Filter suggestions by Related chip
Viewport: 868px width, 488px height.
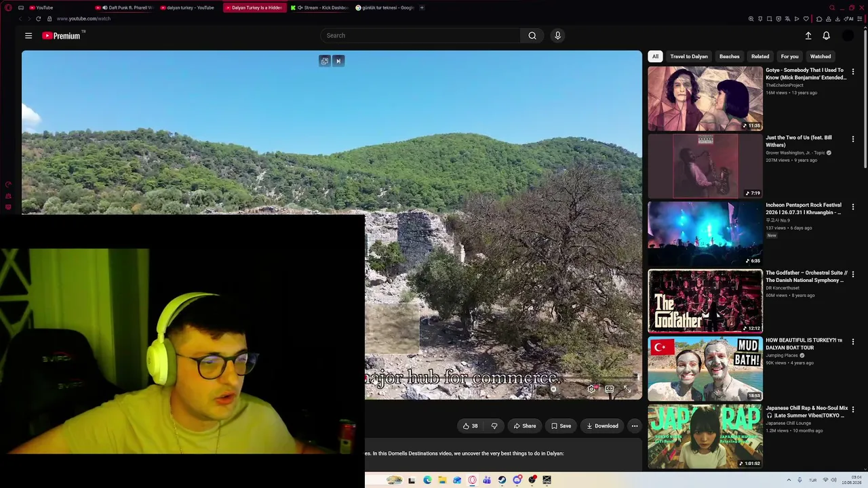click(760, 56)
